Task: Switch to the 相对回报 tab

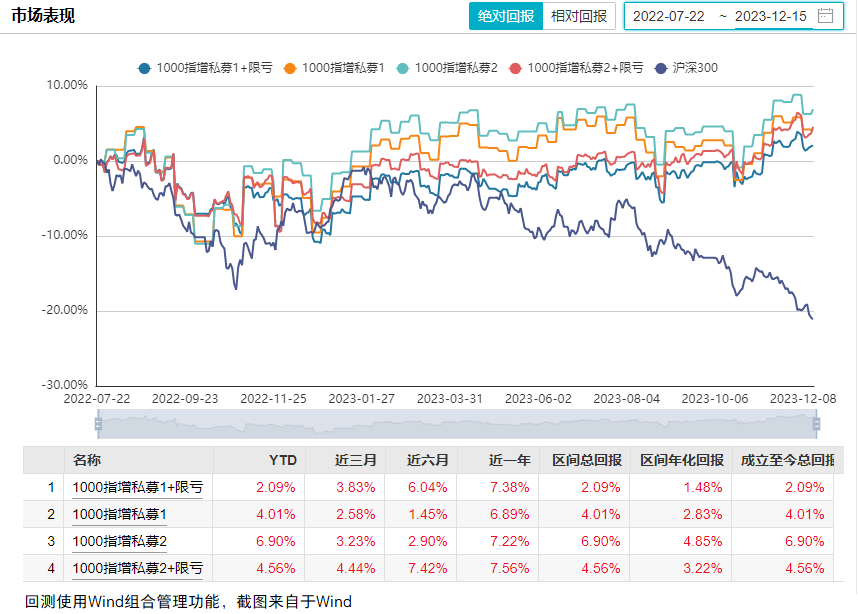Action: click(x=579, y=16)
